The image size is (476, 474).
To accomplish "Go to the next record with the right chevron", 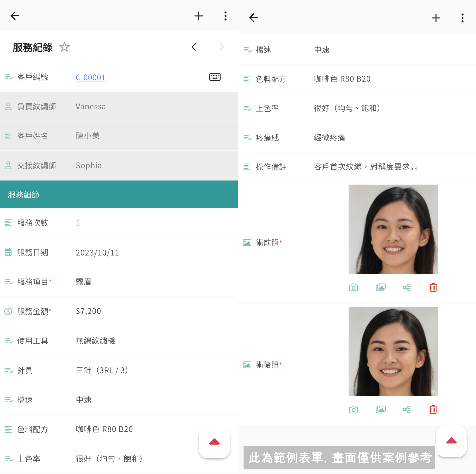I will (221, 47).
